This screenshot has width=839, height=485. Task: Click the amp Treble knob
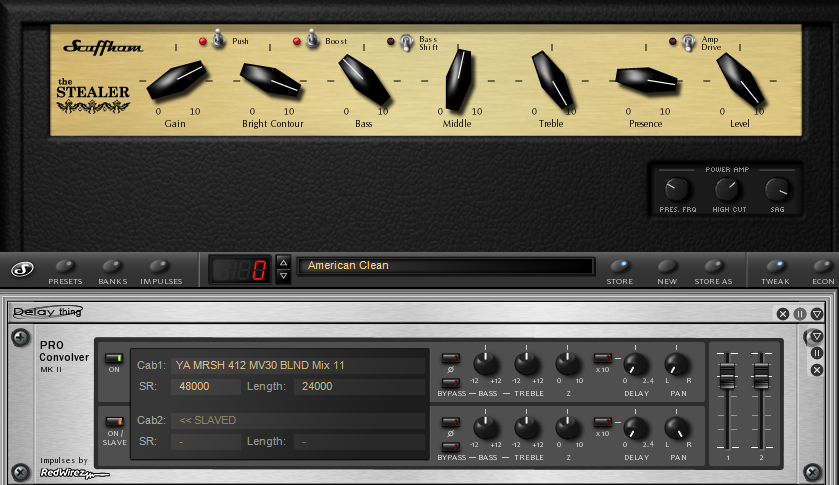tap(553, 80)
